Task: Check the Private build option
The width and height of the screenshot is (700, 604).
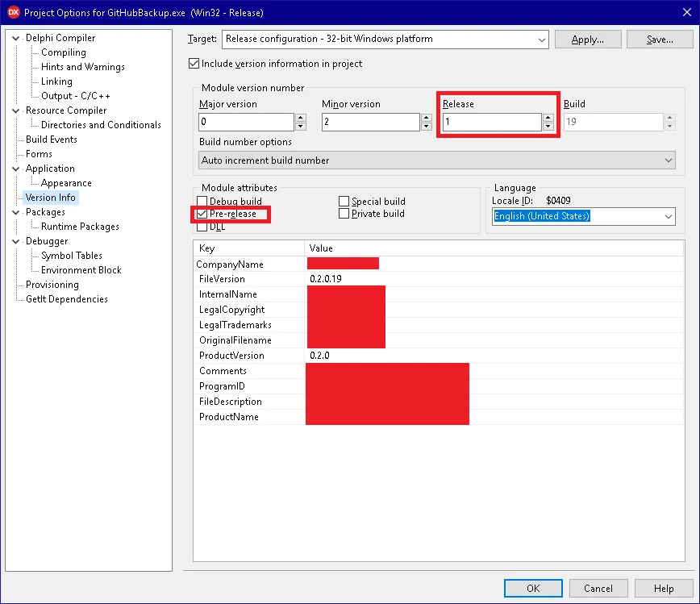Action: click(x=344, y=214)
